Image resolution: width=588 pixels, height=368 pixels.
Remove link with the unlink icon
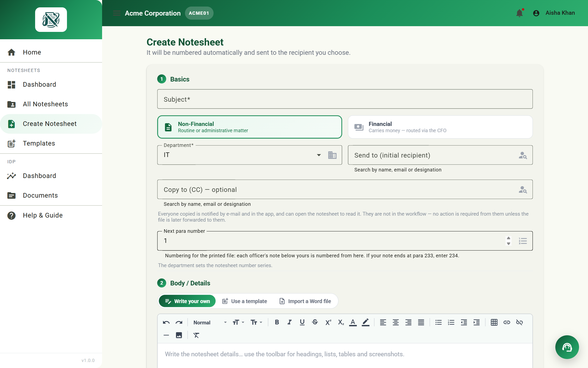(519, 322)
